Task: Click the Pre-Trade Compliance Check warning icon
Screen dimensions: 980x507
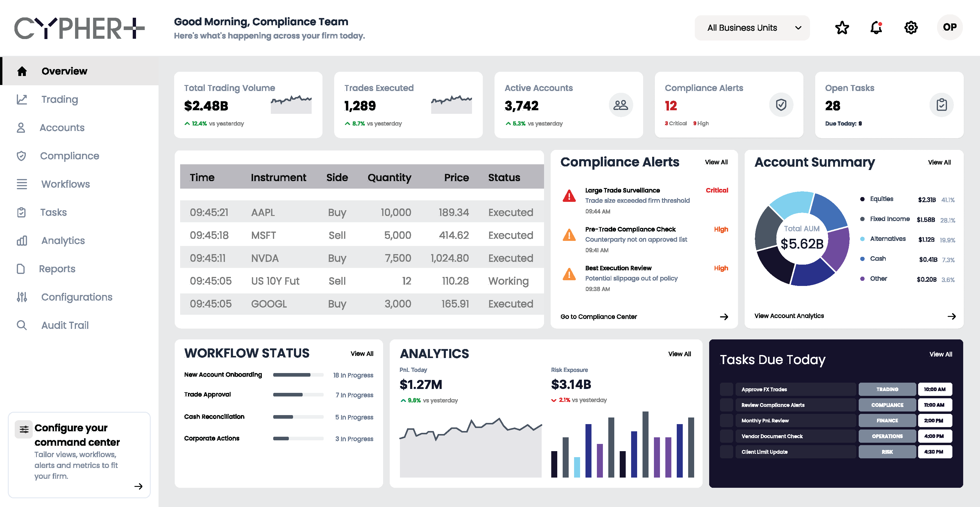Action: click(x=569, y=235)
